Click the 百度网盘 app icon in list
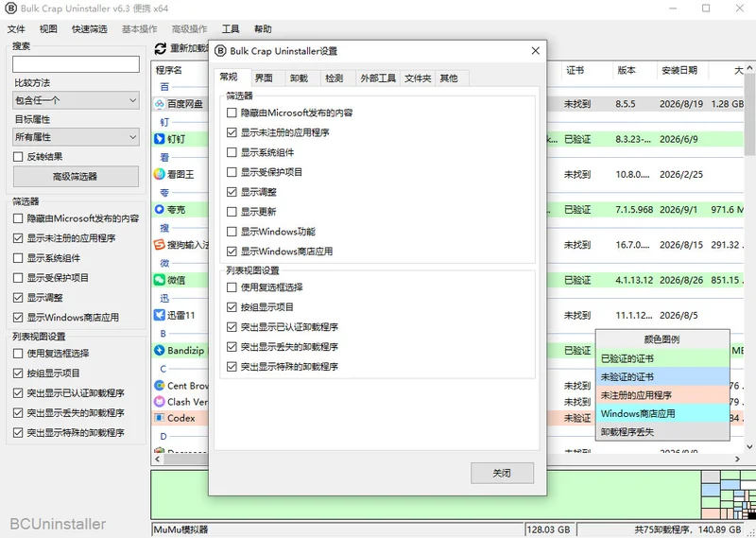 coord(160,104)
